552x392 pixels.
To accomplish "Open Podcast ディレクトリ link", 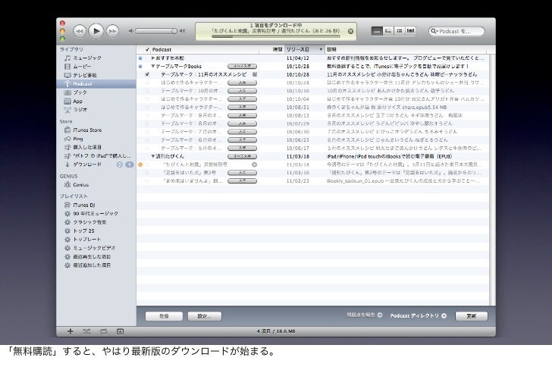I will [419, 315].
